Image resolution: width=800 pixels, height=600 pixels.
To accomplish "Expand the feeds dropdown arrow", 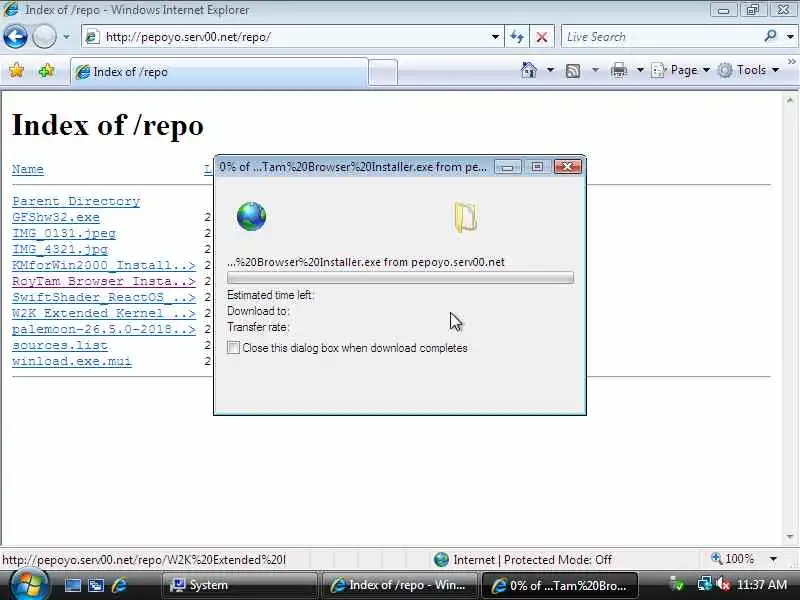I will click(595, 70).
